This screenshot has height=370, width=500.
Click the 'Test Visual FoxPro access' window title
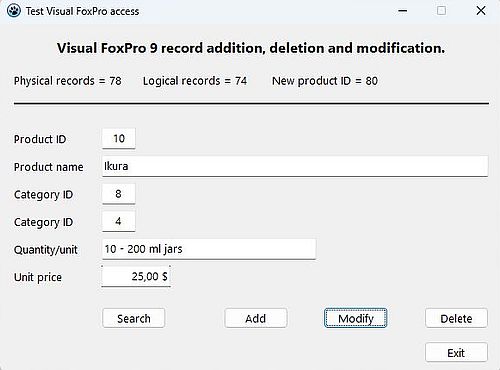click(82, 11)
